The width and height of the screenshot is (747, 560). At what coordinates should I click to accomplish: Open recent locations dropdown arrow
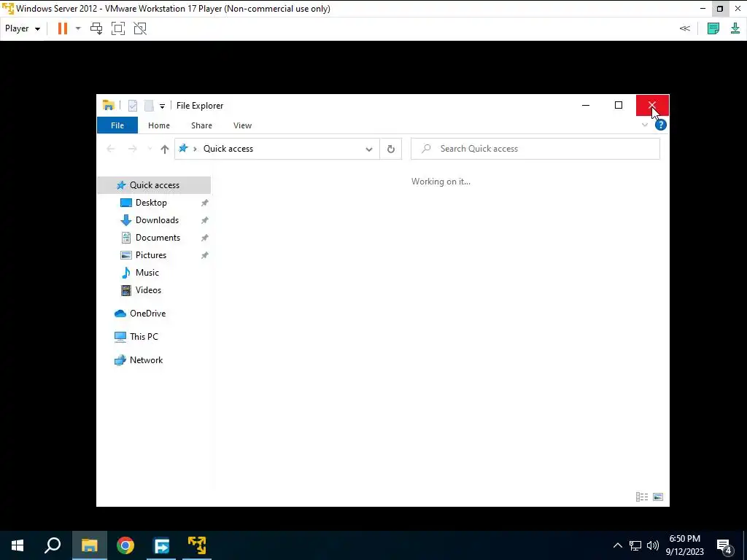150,149
